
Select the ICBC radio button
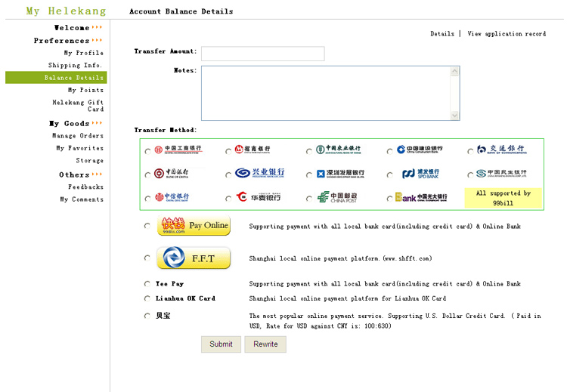147,151
